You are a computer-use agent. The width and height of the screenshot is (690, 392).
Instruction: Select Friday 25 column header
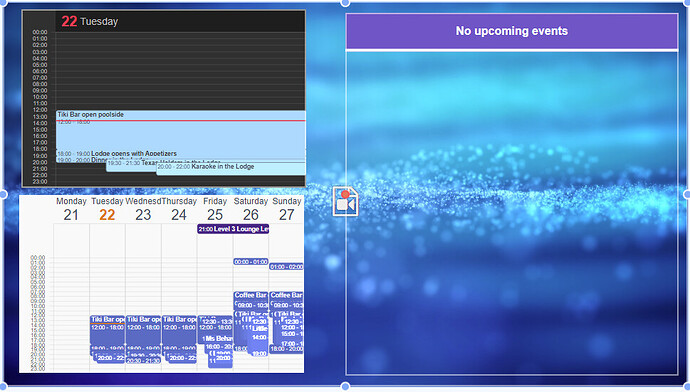(215, 209)
